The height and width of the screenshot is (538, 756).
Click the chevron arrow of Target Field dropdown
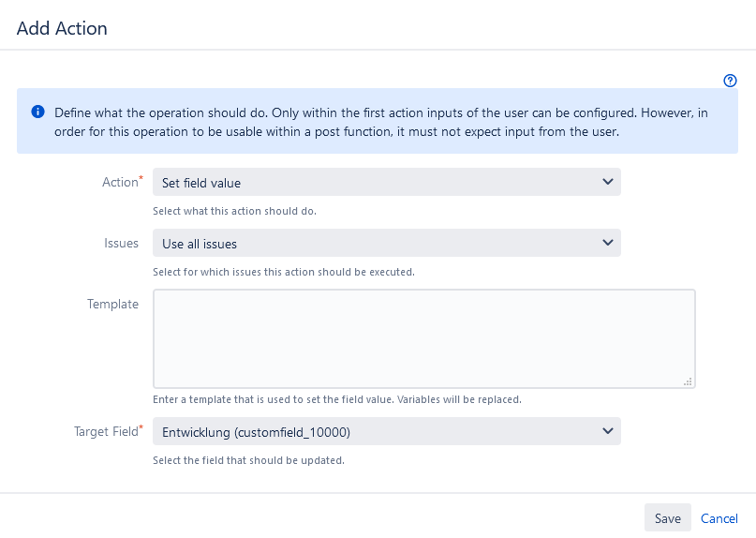(x=607, y=431)
